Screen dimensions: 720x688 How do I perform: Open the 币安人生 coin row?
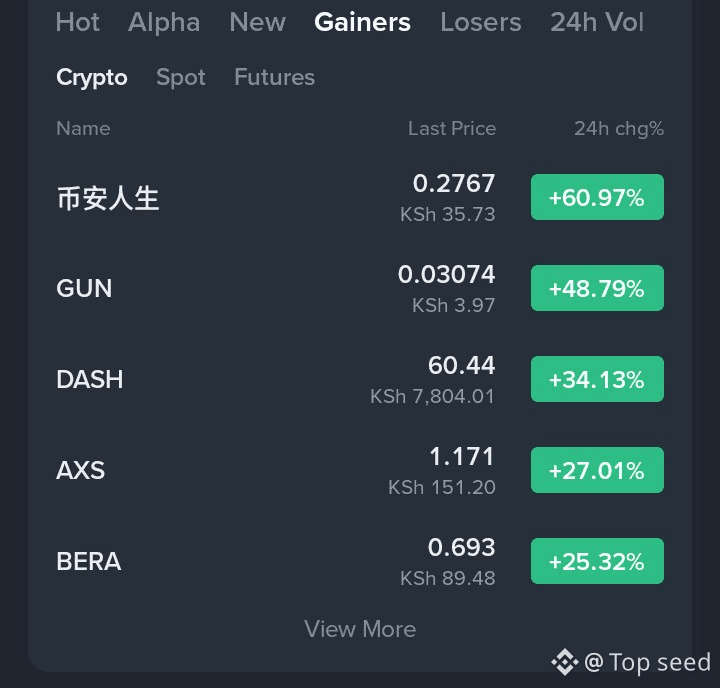pyautogui.click(x=108, y=198)
